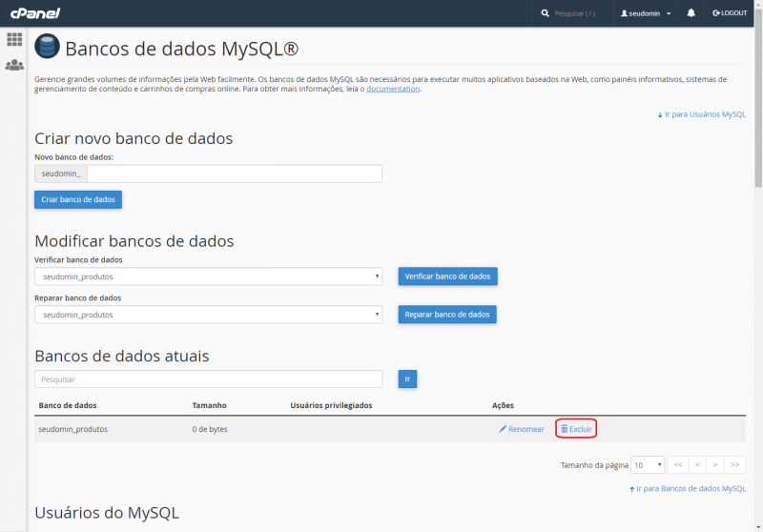Open the seudomin user account menu
Image resolution: width=763 pixels, height=532 pixels.
pos(646,13)
